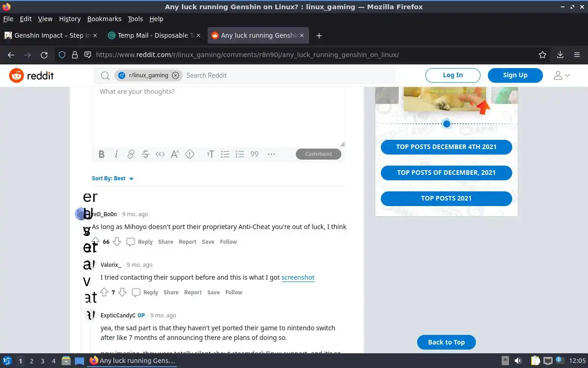Upvote the reD_Bo0n comment

pyautogui.click(x=96, y=241)
